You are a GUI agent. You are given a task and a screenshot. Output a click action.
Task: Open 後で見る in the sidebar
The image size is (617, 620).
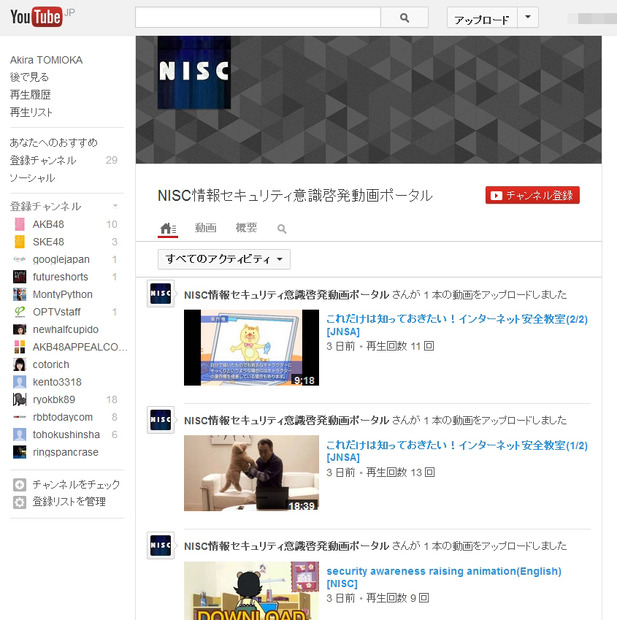coord(29,77)
